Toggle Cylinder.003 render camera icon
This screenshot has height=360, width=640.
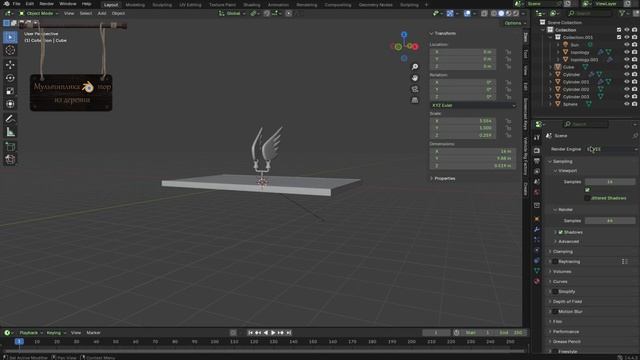click(634, 97)
